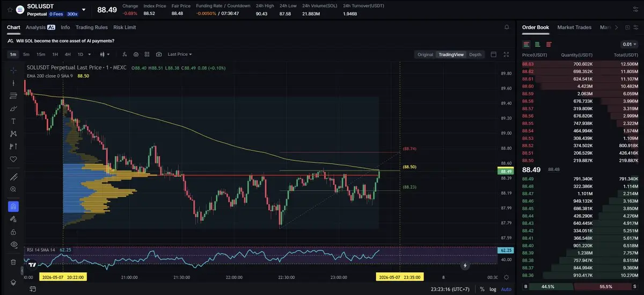Open 'Will SOL become the core asset' banner
644x295 pixels.
pos(65,40)
